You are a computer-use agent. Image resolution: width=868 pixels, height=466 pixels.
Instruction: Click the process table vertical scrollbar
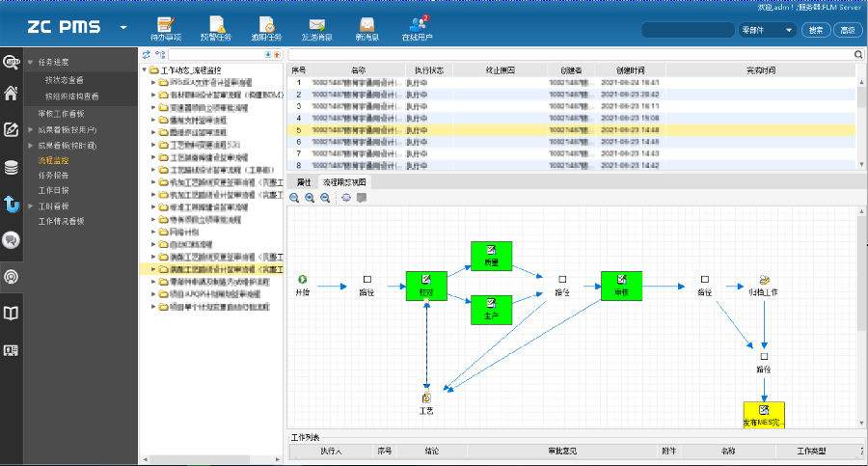pyautogui.click(x=861, y=123)
